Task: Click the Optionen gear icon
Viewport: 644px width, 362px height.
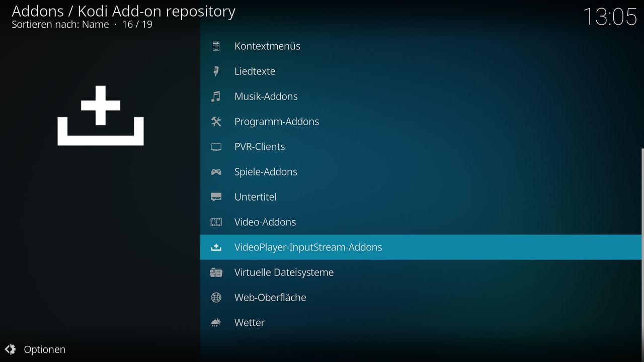Action: [x=11, y=349]
